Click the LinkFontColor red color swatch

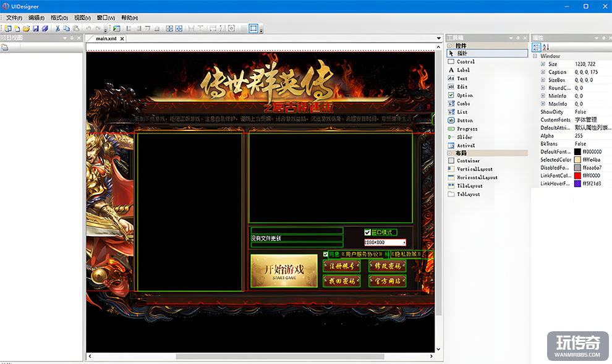click(x=577, y=176)
